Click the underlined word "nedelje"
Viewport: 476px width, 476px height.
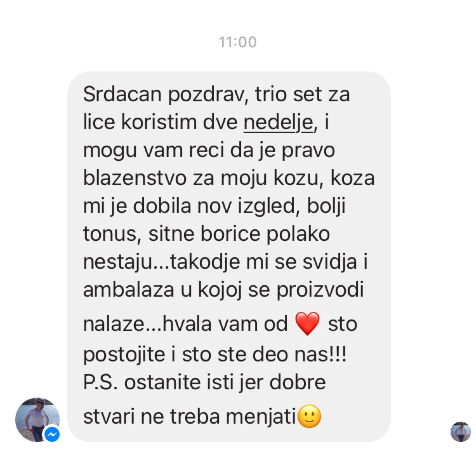click(278, 123)
